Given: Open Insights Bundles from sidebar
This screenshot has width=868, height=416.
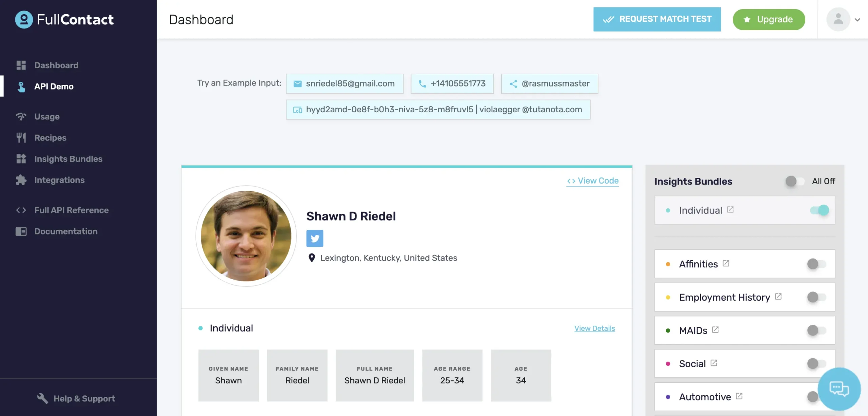Looking at the screenshot, I should click(x=68, y=159).
